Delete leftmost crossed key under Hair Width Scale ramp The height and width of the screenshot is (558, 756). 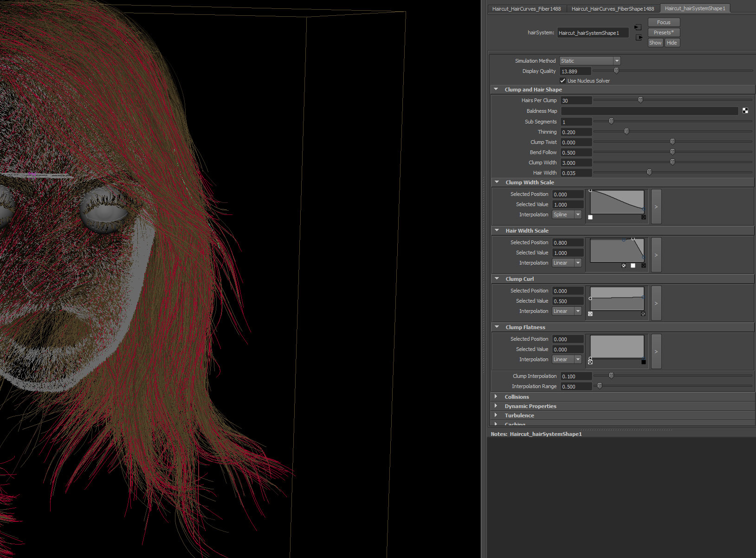click(x=624, y=266)
